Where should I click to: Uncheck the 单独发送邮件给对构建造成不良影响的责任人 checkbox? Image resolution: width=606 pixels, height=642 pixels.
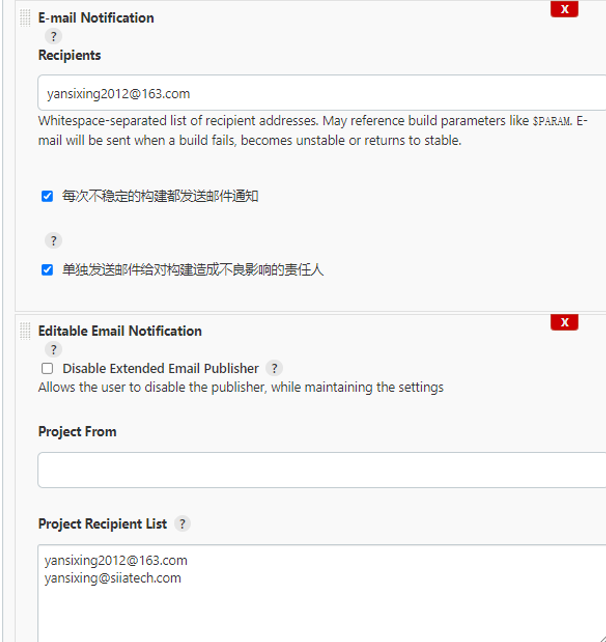point(47,269)
